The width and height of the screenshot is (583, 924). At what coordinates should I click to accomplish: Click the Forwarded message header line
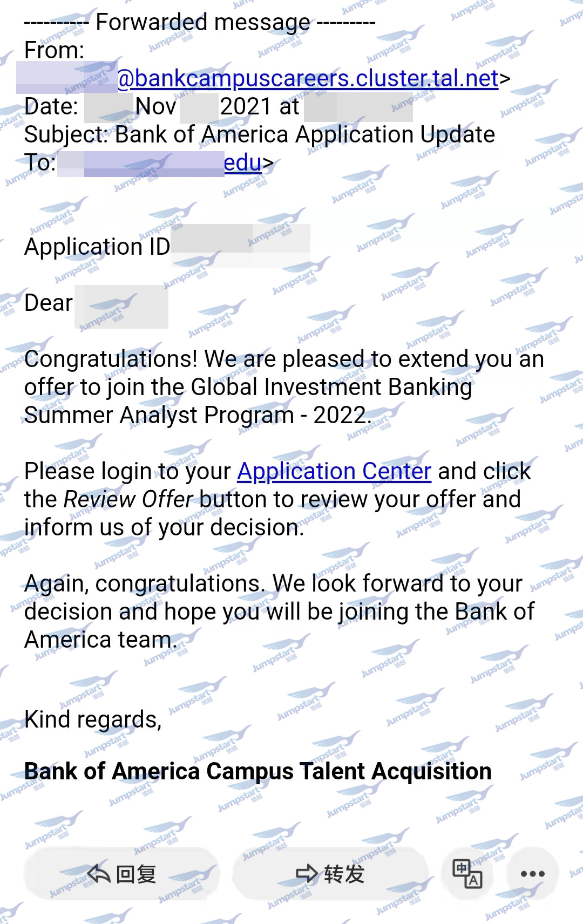[200, 23]
